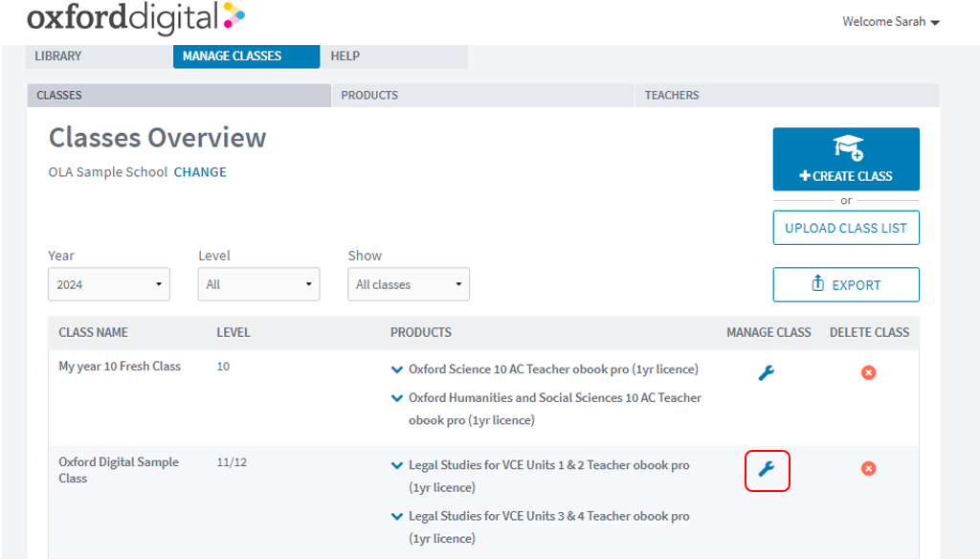This screenshot has width=980, height=560.
Task: Click the Class Name column header
Action: [93, 332]
